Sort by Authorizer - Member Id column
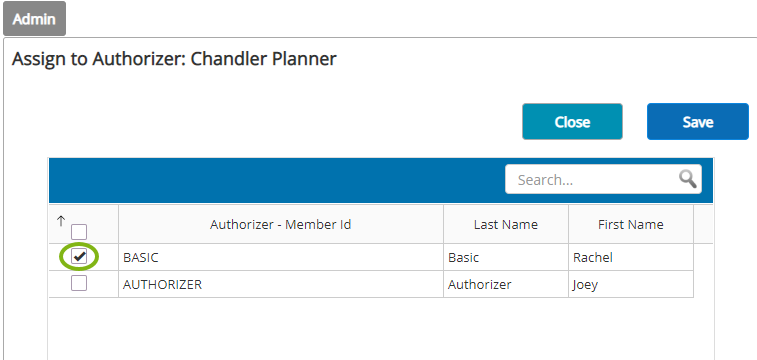This screenshot has height=360, width=757. point(280,224)
